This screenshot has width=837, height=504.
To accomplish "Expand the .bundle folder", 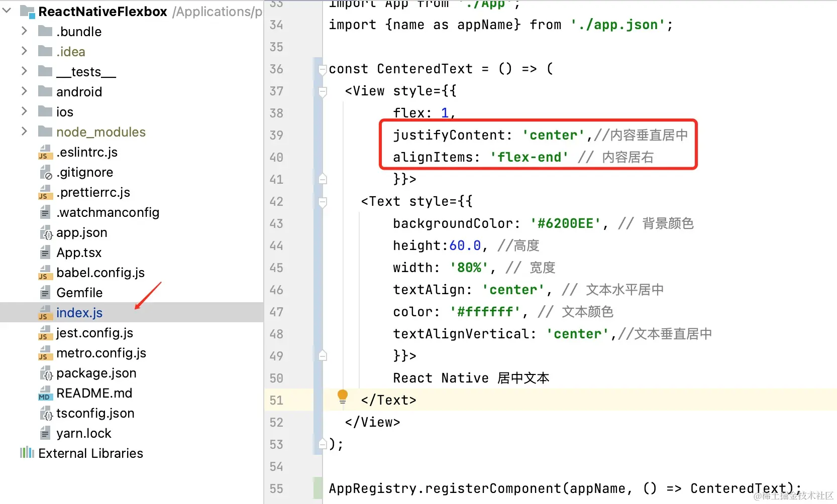I will point(24,31).
